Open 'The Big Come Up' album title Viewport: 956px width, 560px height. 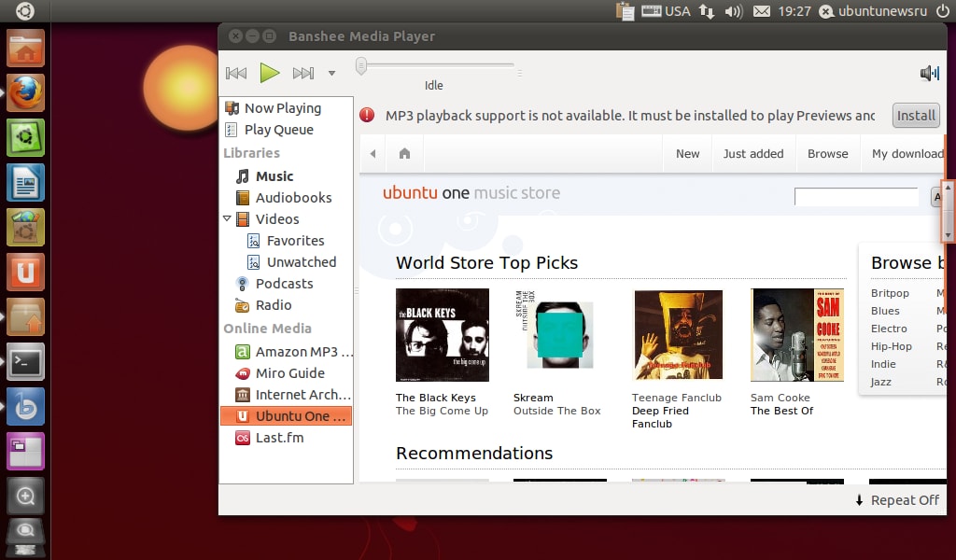(442, 412)
